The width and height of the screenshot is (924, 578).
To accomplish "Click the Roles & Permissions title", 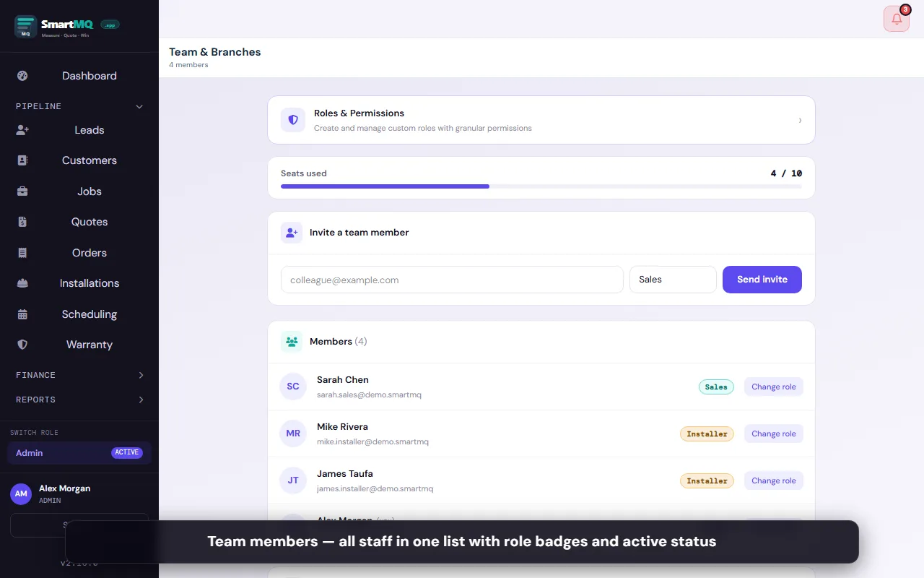I will pos(359,113).
